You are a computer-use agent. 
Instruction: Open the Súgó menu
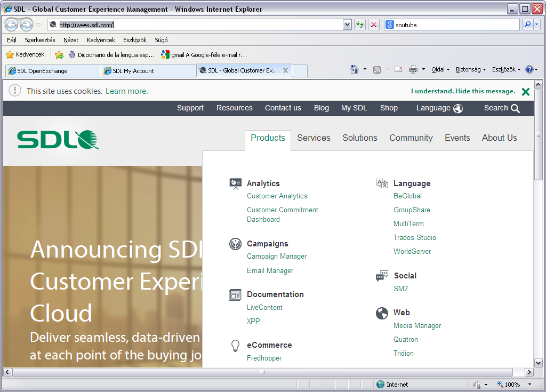[x=161, y=40]
